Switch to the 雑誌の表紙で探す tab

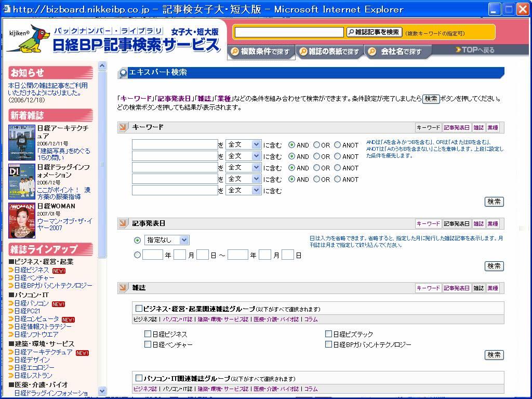pos(330,52)
